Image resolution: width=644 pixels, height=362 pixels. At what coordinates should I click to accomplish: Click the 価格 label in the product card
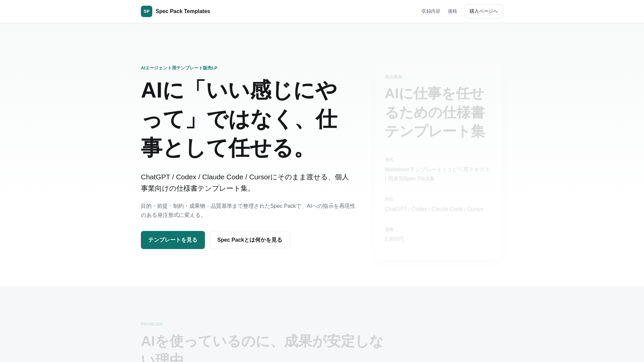coord(389,230)
